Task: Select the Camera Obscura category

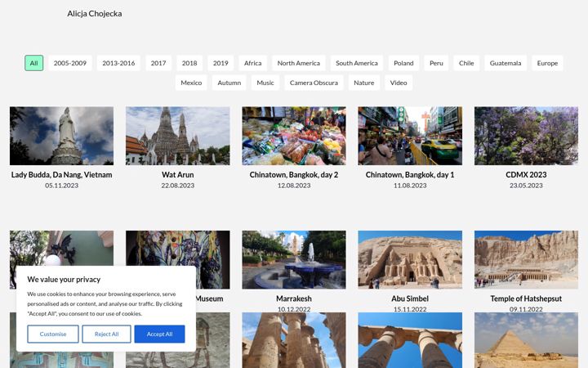Action: click(x=314, y=83)
